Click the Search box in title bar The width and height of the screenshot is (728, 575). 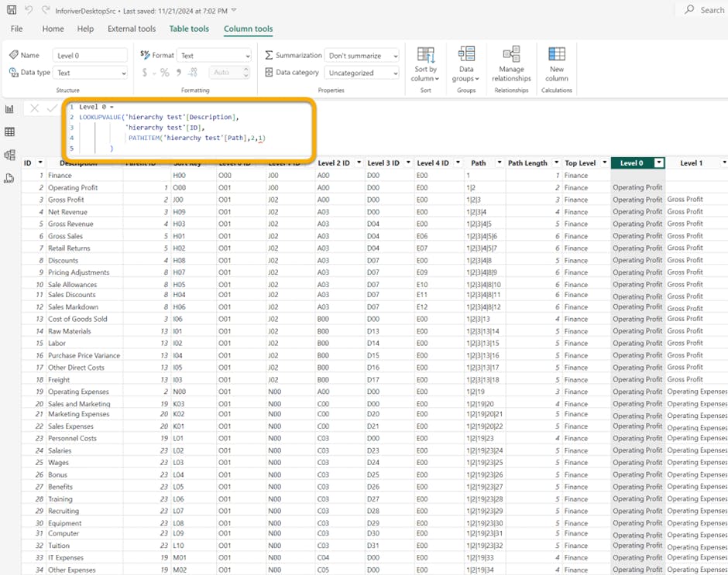[705, 10]
